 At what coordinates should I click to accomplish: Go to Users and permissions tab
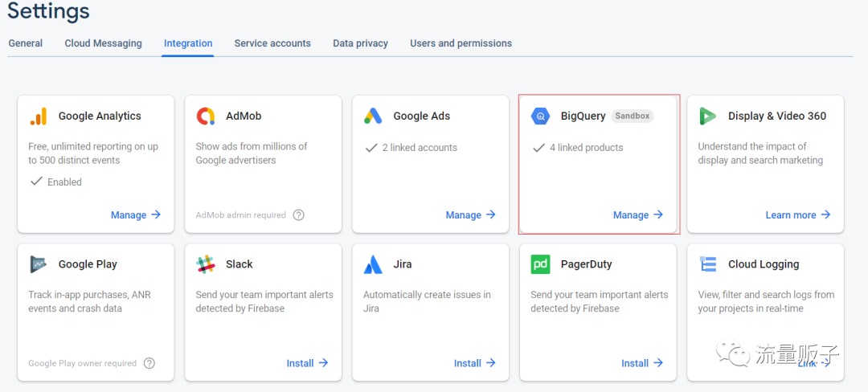461,43
